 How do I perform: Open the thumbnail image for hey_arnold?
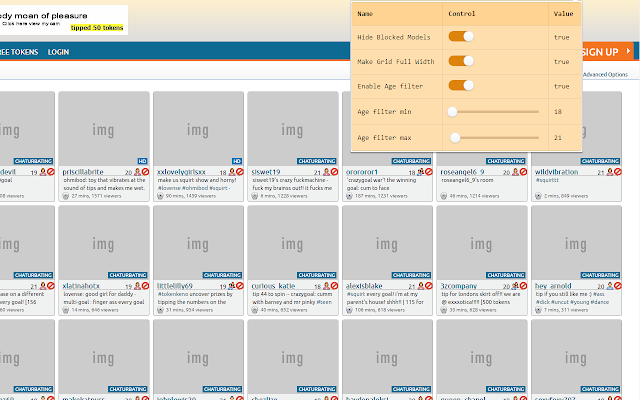pyautogui.click(x=576, y=243)
